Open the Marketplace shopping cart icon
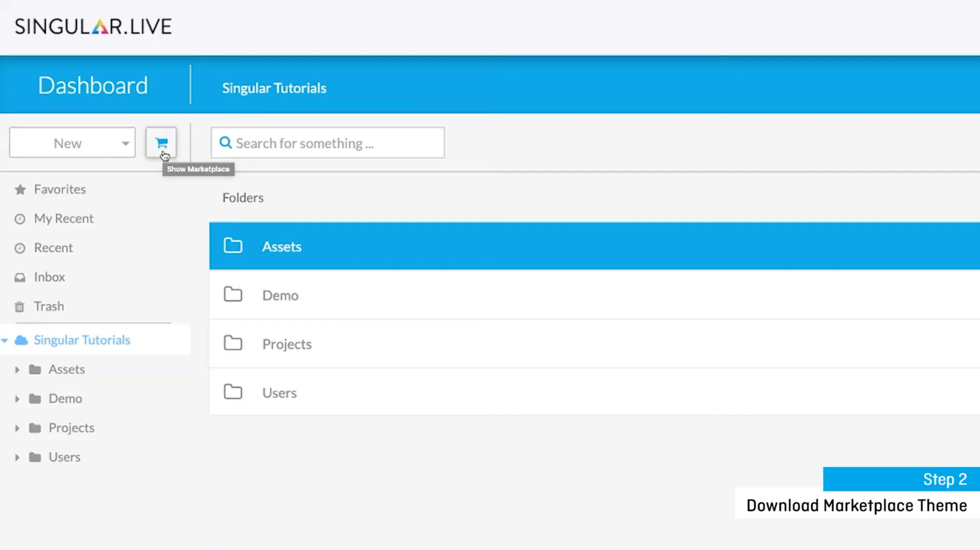The image size is (980, 550). (161, 142)
